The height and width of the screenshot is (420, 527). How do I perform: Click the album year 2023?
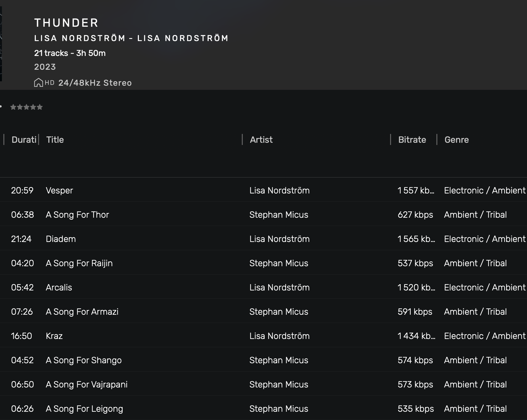pyautogui.click(x=45, y=67)
